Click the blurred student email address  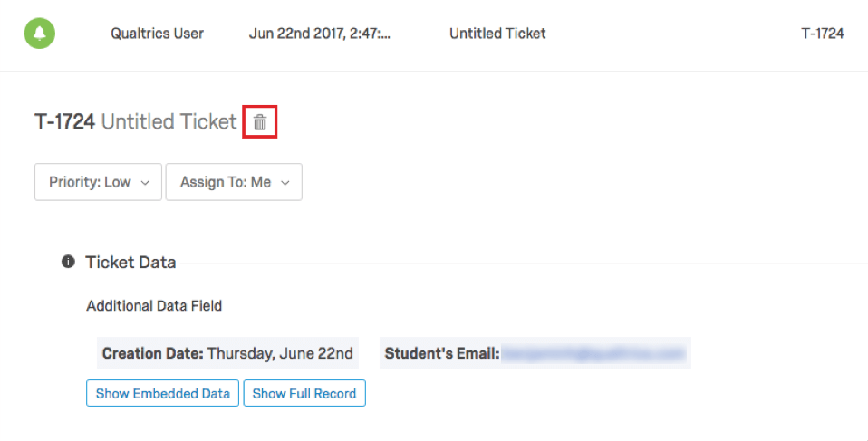[x=594, y=353]
